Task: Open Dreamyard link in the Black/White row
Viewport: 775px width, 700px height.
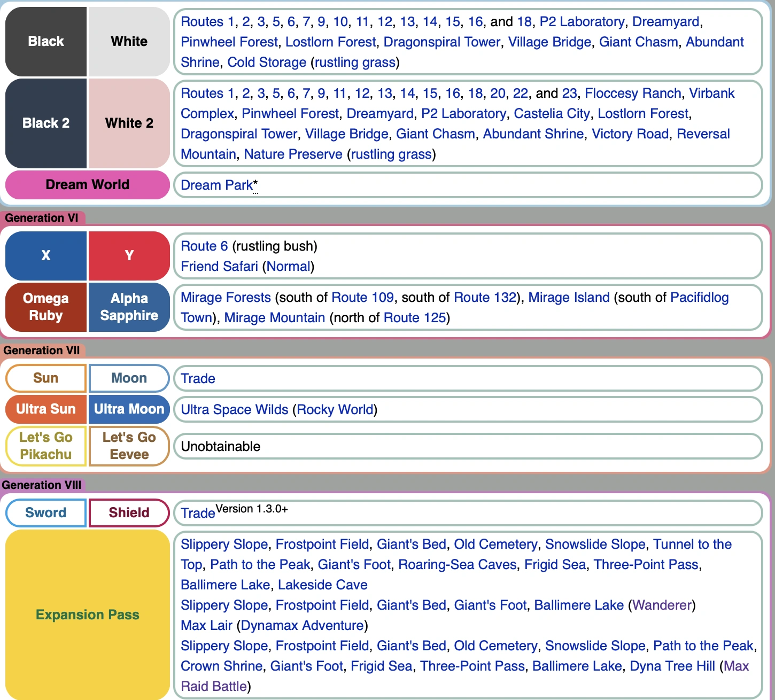Action: click(x=665, y=22)
